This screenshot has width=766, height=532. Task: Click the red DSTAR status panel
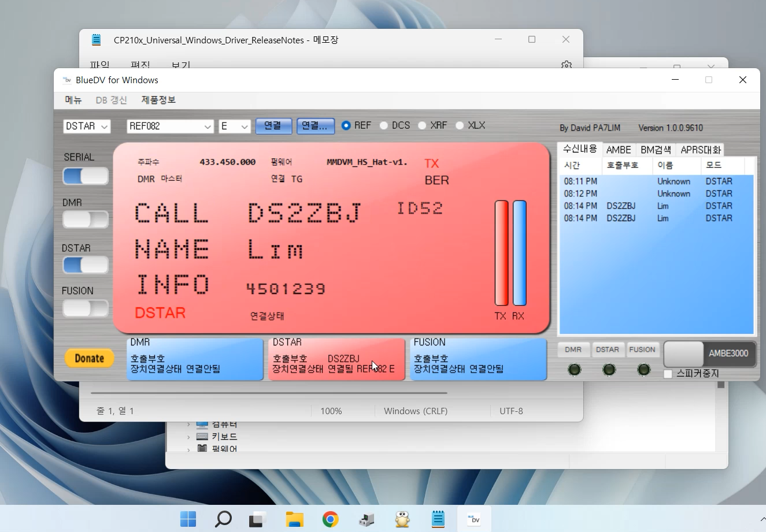point(336,359)
